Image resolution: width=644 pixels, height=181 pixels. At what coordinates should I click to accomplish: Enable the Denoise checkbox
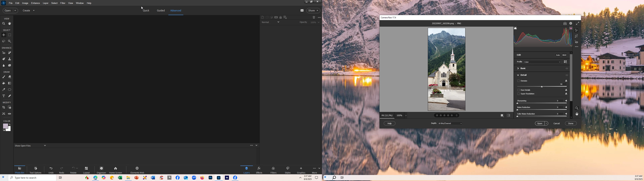(x=519, y=81)
